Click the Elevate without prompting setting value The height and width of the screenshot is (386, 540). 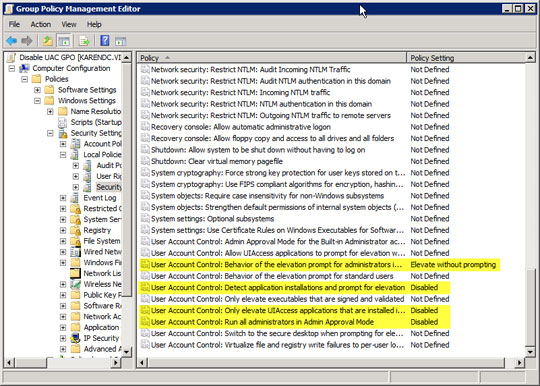[x=453, y=264]
